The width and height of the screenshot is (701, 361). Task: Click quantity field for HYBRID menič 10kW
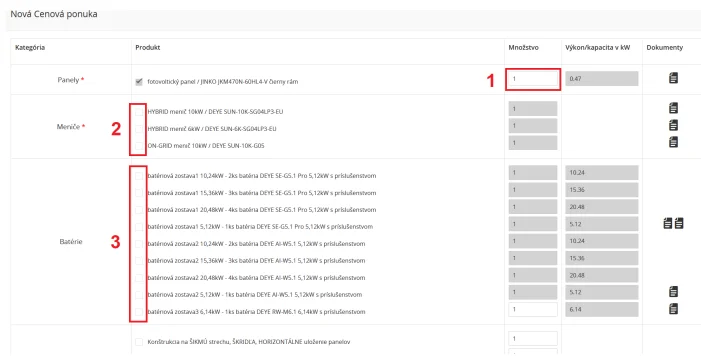coord(533,109)
